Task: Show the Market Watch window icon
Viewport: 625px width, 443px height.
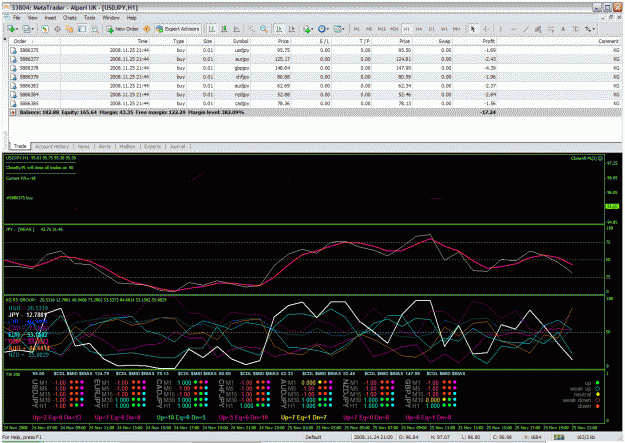Action: [x=45, y=29]
